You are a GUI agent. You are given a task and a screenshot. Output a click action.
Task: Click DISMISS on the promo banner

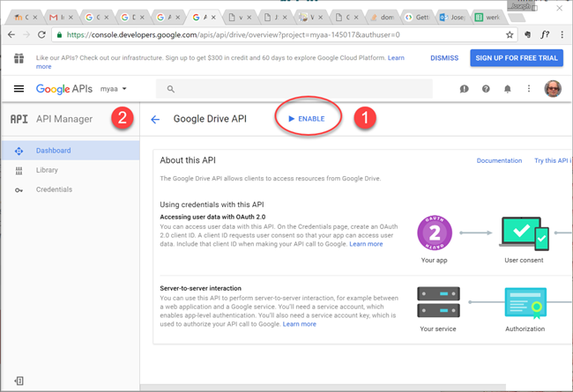pos(444,58)
